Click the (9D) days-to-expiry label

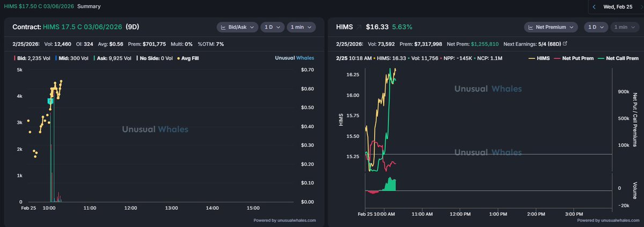coord(132,26)
